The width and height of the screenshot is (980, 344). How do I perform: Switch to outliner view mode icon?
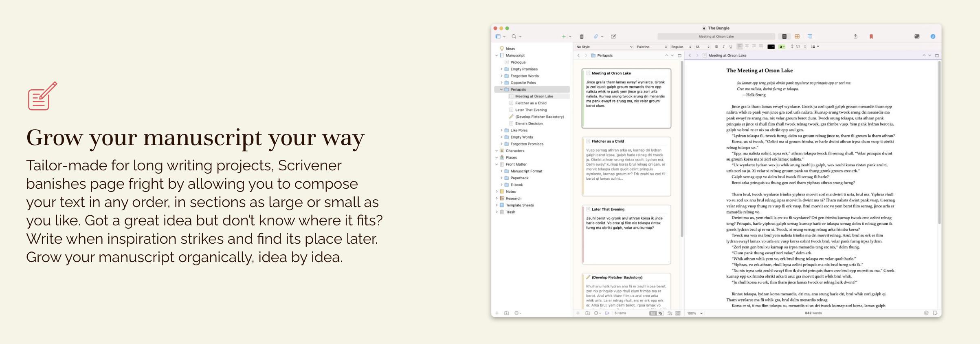[x=810, y=37]
